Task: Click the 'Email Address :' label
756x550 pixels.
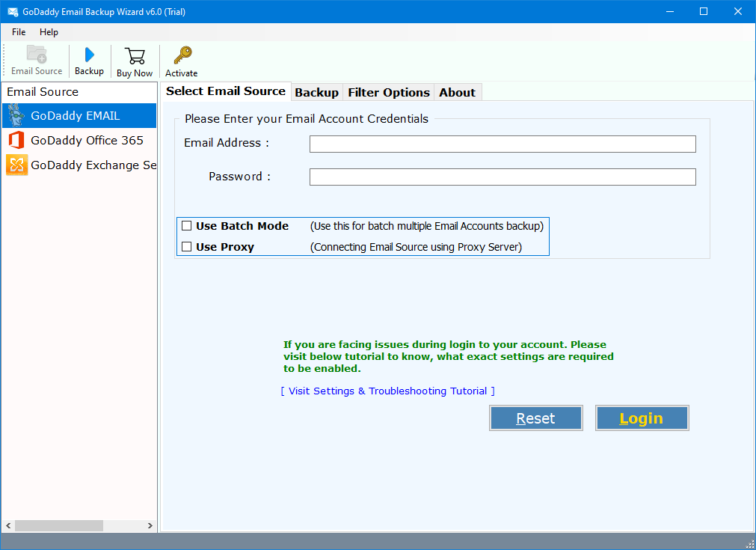Action: click(226, 143)
